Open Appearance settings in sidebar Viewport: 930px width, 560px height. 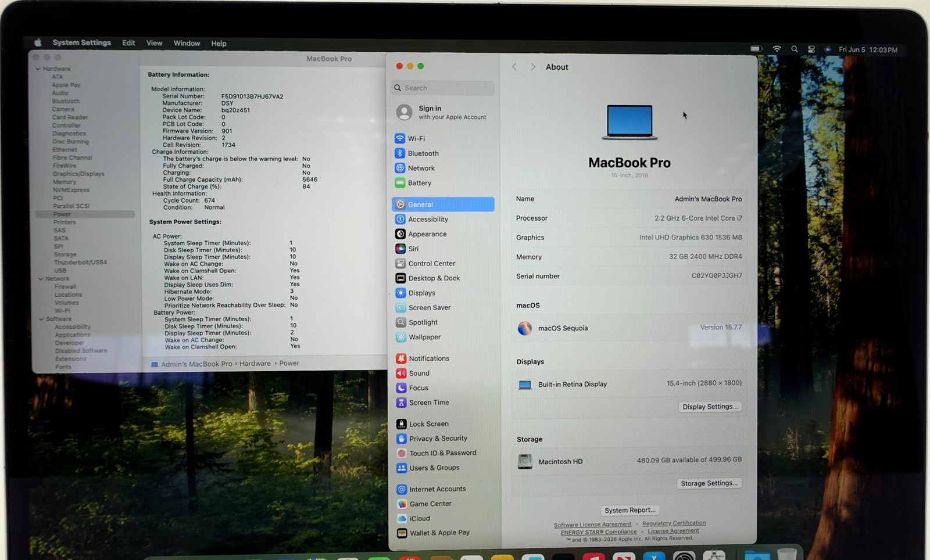443,234
